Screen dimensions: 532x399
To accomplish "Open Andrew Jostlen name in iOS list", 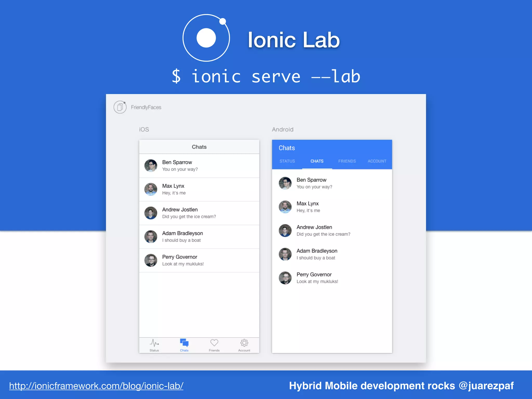I will point(180,210).
